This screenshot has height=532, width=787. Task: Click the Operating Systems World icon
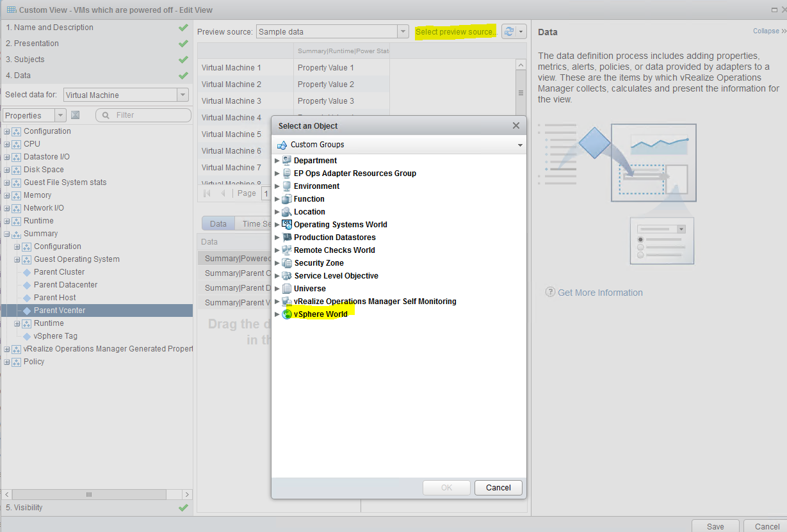pyautogui.click(x=287, y=225)
